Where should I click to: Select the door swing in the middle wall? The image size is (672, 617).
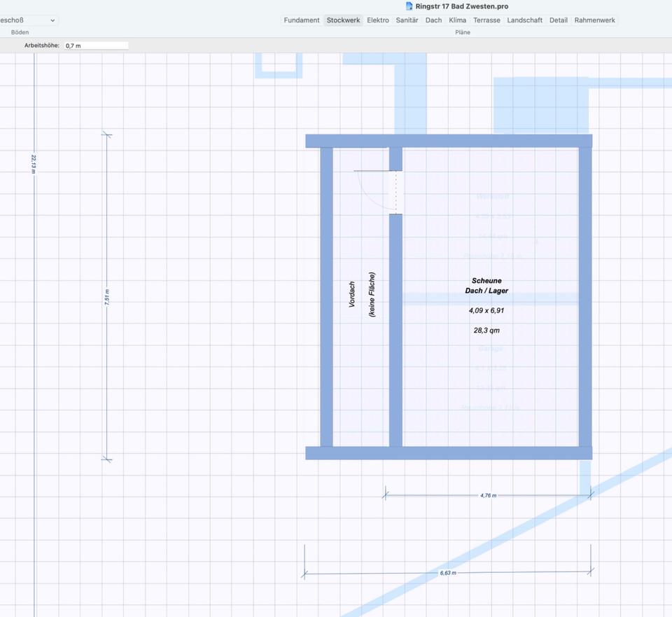click(x=378, y=190)
